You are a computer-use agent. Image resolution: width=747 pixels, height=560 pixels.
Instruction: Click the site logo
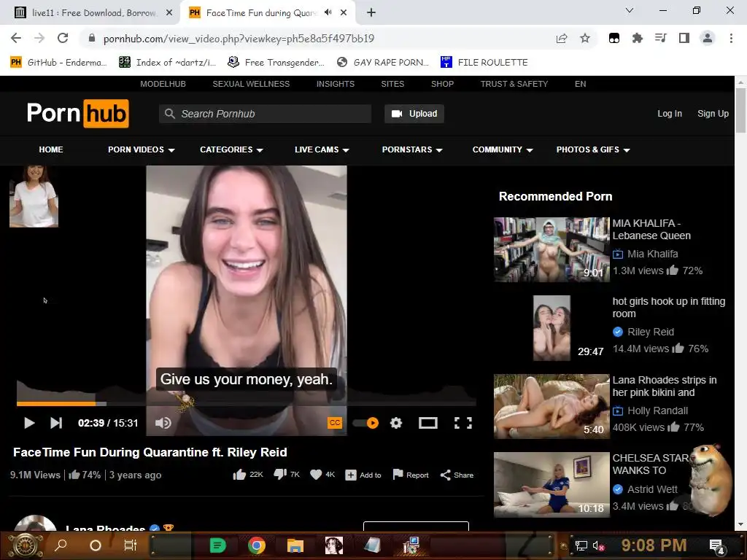(x=77, y=113)
